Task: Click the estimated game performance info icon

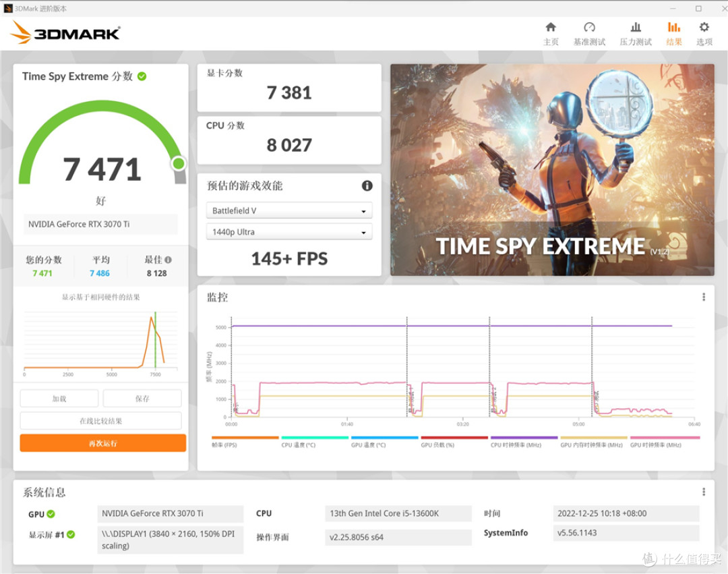Action: click(x=367, y=185)
